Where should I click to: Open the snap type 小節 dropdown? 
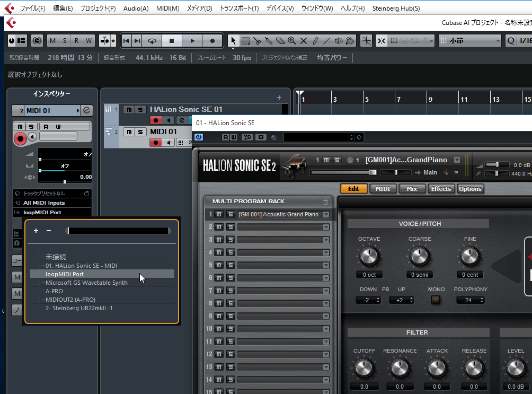(469, 41)
